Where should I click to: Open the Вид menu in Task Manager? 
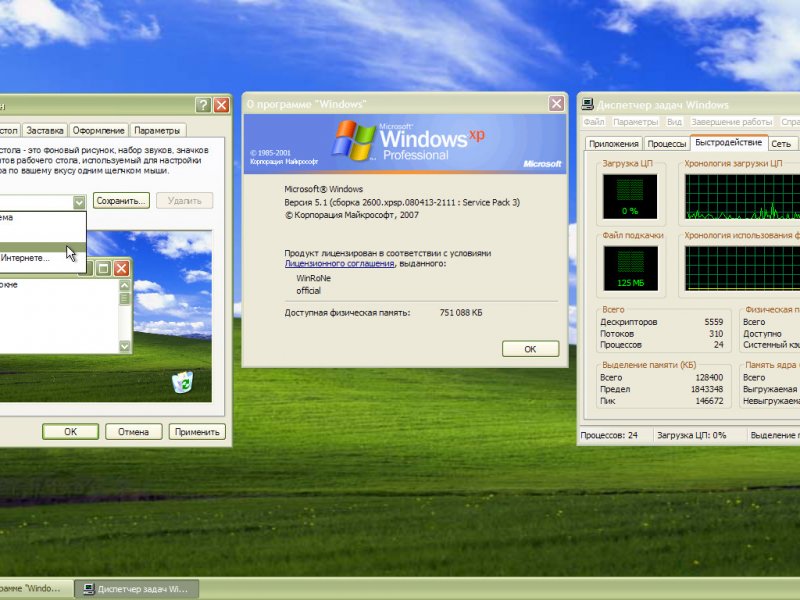pos(674,122)
